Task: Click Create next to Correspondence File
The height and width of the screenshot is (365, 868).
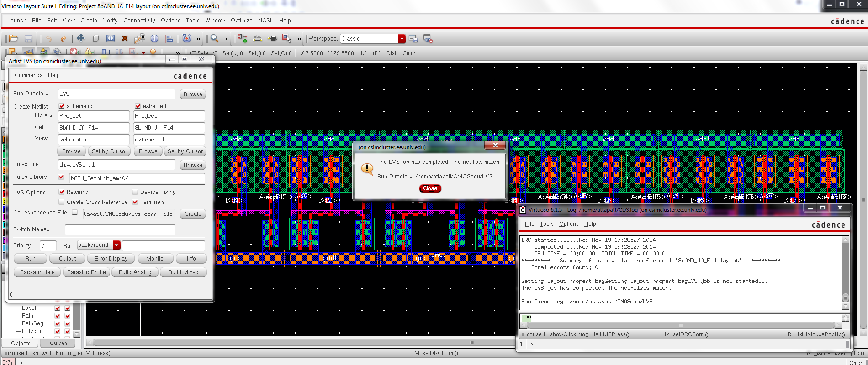Action: point(193,214)
